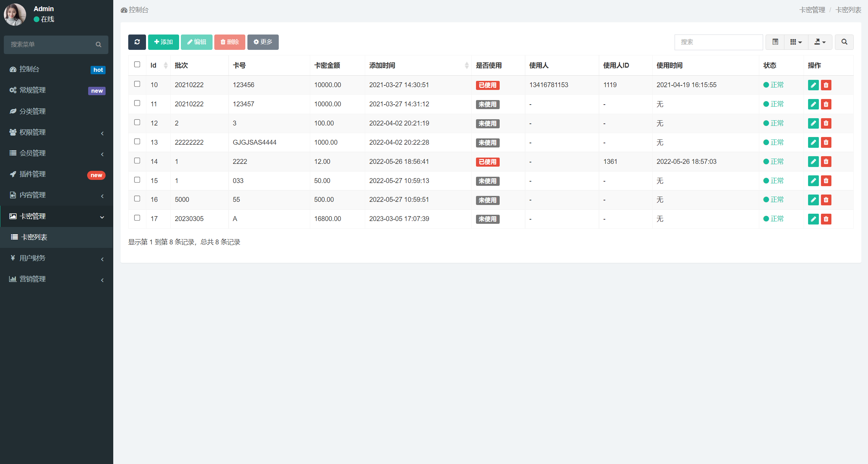Click the edit pencil icon for row 14
Image resolution: width=868 pixels, height=464 pixels.
coord(813,162)
